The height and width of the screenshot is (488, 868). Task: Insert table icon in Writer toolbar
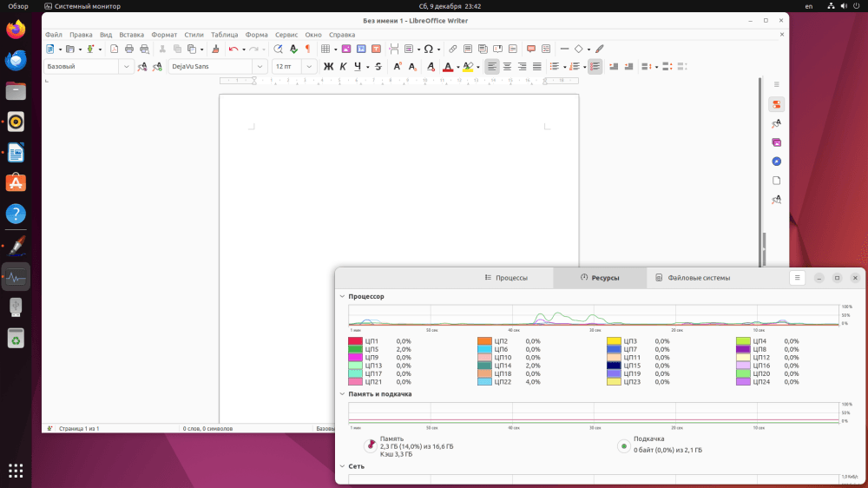(x=325, y=49)
